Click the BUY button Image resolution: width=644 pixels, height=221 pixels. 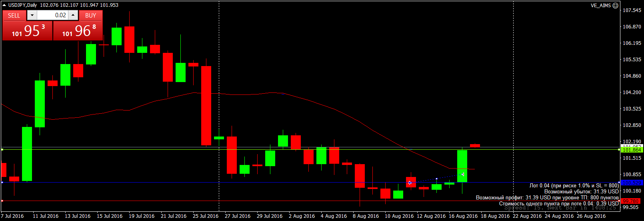point(90,15)
